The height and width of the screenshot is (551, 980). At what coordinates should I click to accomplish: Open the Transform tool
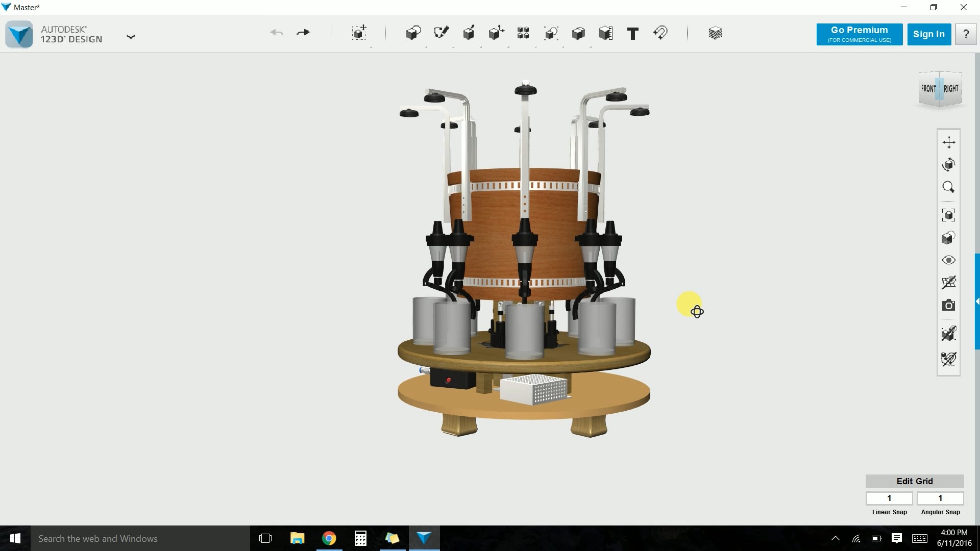(x=359, y=33)
